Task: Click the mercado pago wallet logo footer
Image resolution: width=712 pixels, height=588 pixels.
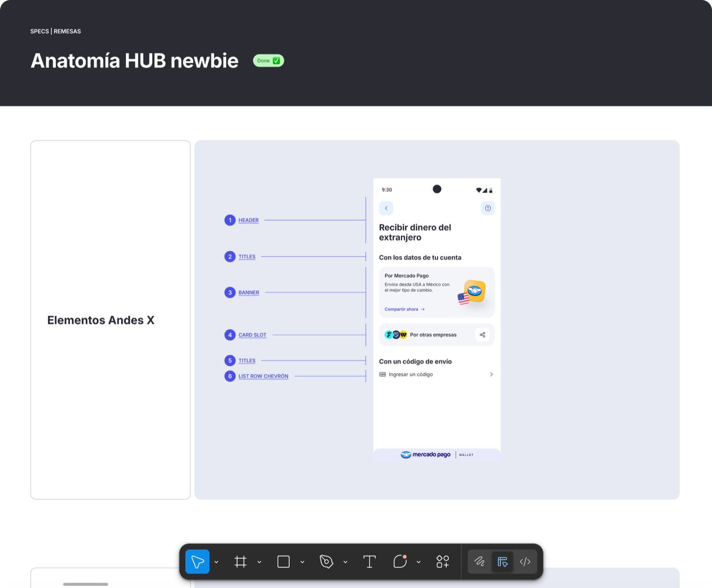Action: [x=437, y=455]
